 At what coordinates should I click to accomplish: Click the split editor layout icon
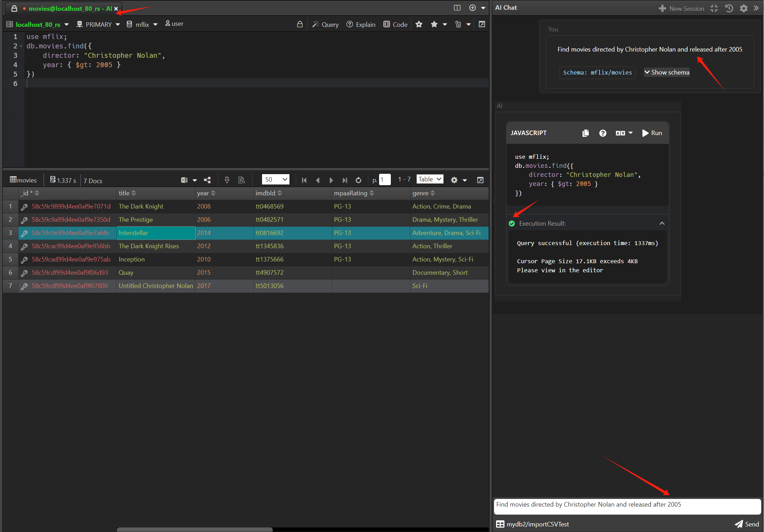click(457, 8)
